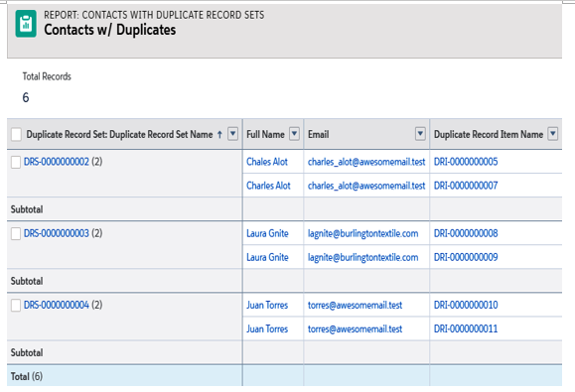575x392 pixels.
Task: Open the Chales Alot contact link
Action: pyautogui.click(x=267, y=162)
